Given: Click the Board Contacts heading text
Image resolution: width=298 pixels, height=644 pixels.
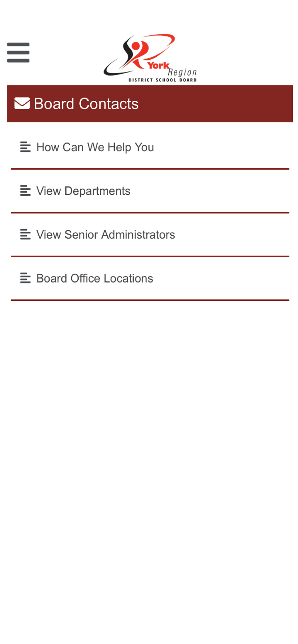Looking at the screenshot, I should (x=86, y=104).
